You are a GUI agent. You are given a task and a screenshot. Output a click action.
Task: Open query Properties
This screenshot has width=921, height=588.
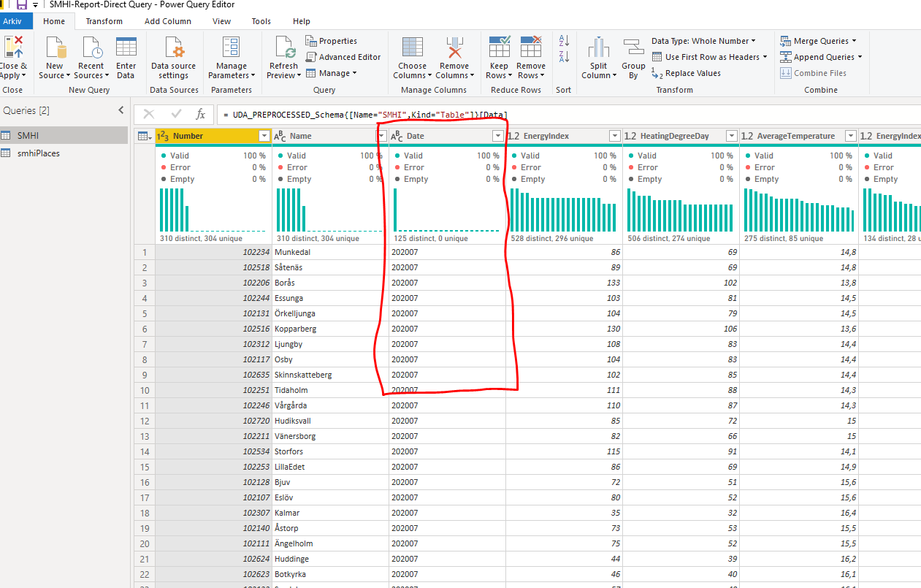coord(332,41)
